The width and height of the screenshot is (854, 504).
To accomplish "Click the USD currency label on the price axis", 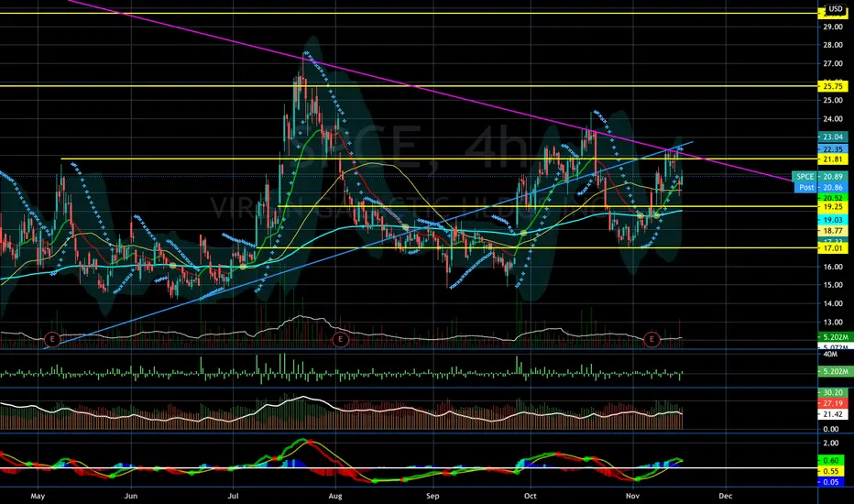I will [x=835, y=9].
